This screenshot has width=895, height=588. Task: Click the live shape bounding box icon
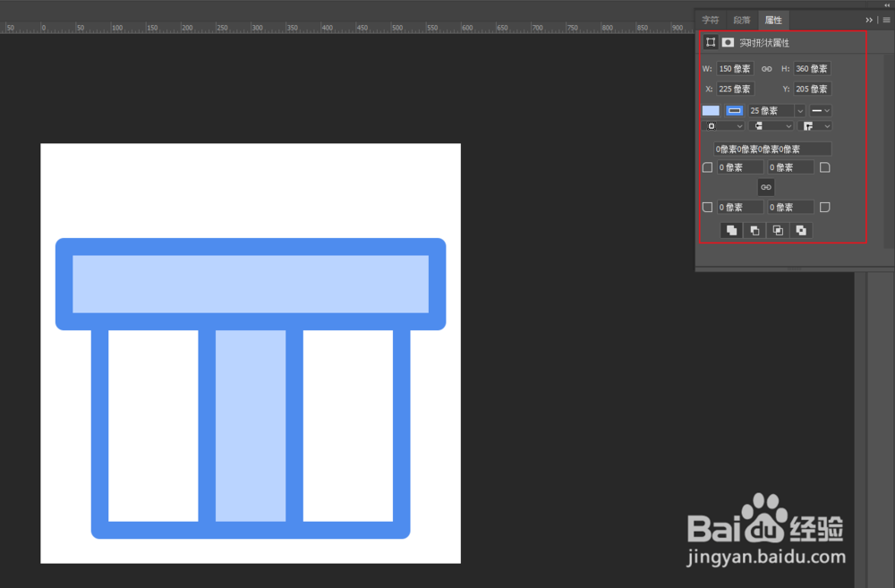point(711,42)
